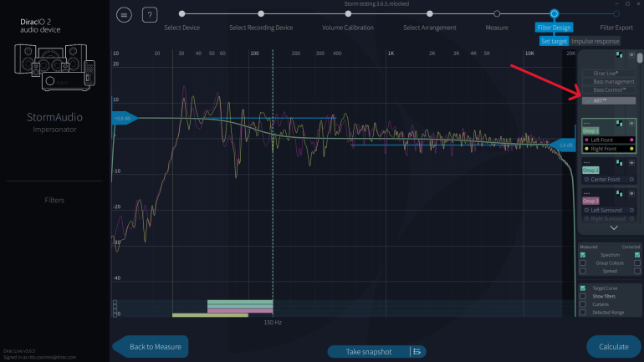Open the hamburger main menu

[x=125, y=14]
